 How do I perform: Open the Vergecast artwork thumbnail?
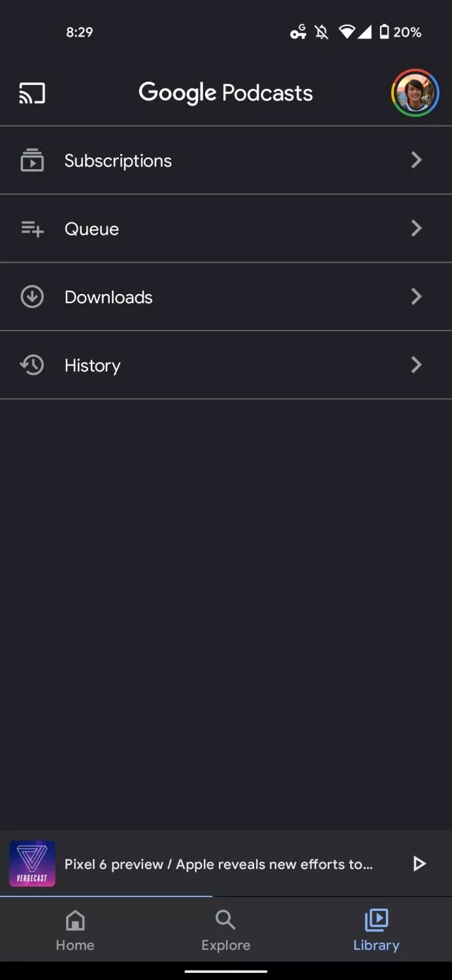pyautogui.click(x=32, y=864)
